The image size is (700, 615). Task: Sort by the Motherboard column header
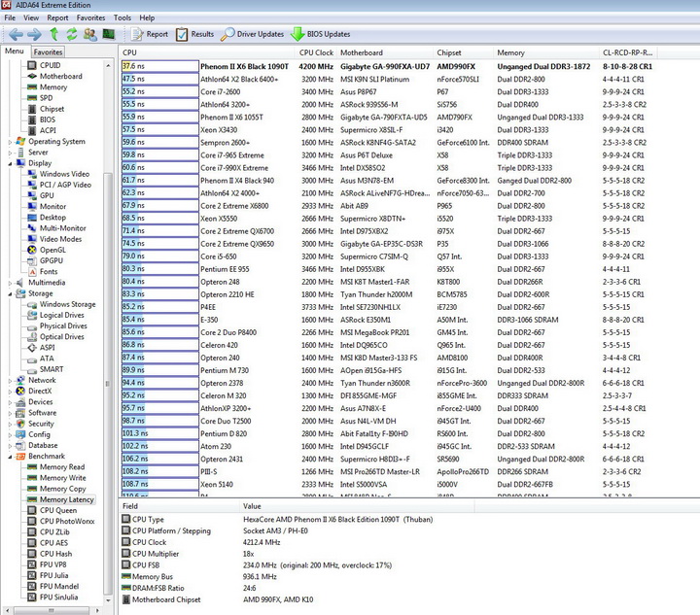point(385,52)
